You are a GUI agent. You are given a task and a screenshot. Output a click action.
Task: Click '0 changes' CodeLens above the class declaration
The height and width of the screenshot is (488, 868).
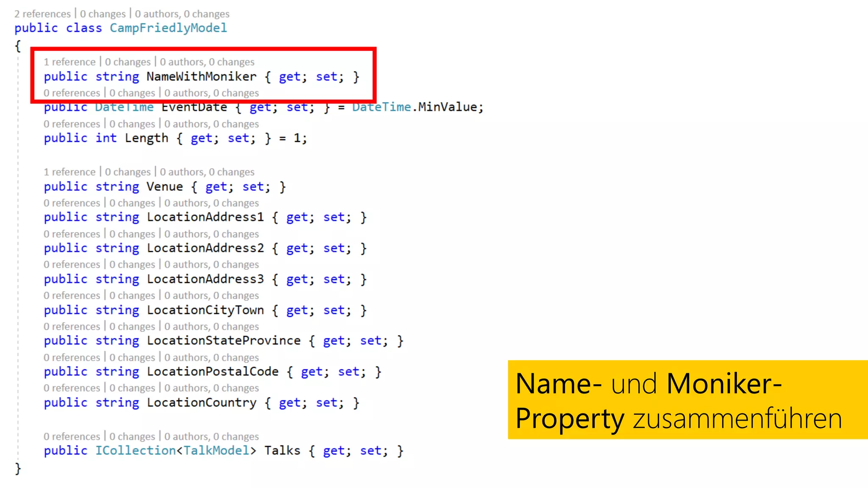click(x=103, y=14)
